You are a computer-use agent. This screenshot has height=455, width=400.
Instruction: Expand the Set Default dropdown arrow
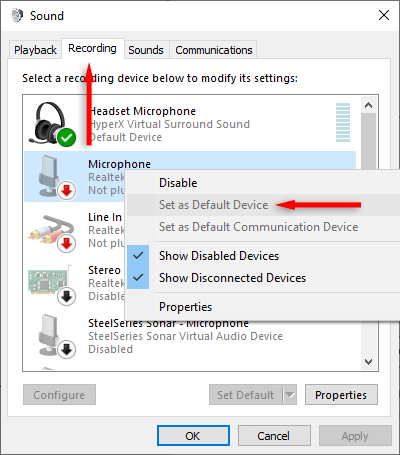pos(290,395)
